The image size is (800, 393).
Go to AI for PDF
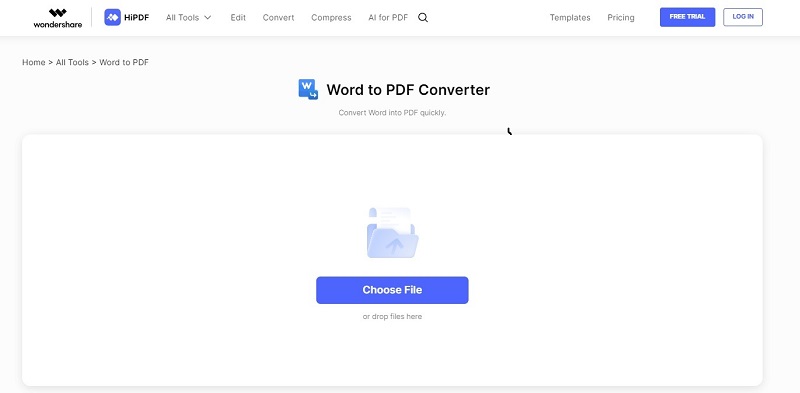click(388, 17)
